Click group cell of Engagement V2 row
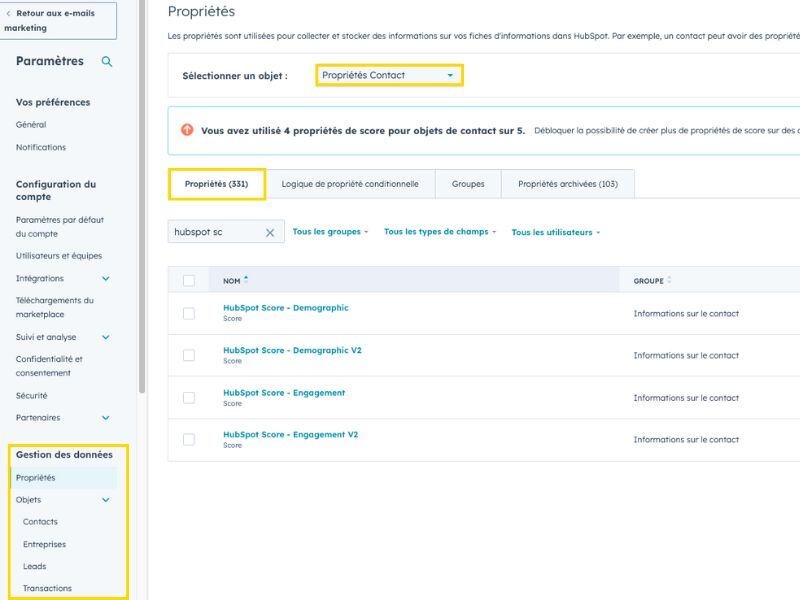The height and width of the screenshot is (600, 800). [686, 440]
